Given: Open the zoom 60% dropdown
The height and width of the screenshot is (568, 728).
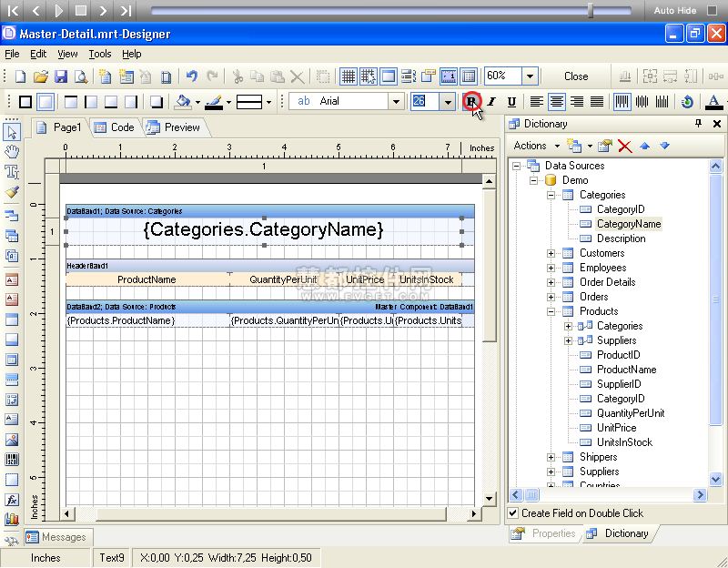Looking at the screenshot, I should [x=531, y=76].
